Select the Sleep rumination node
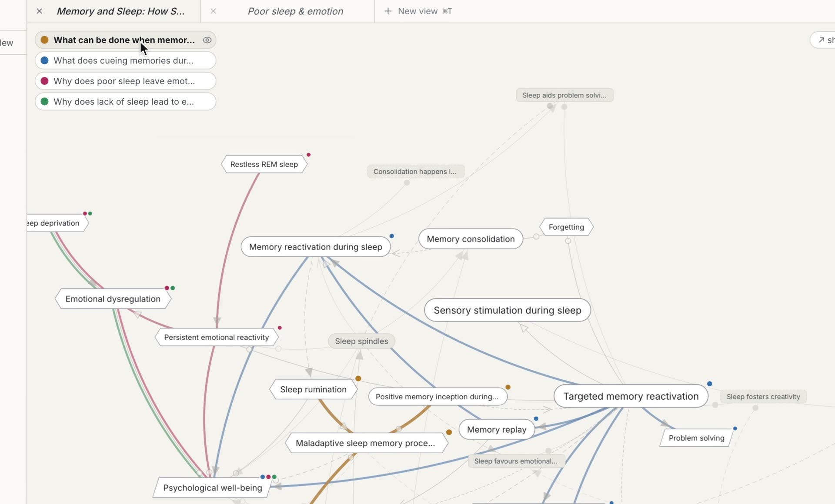 coord(313,389)
